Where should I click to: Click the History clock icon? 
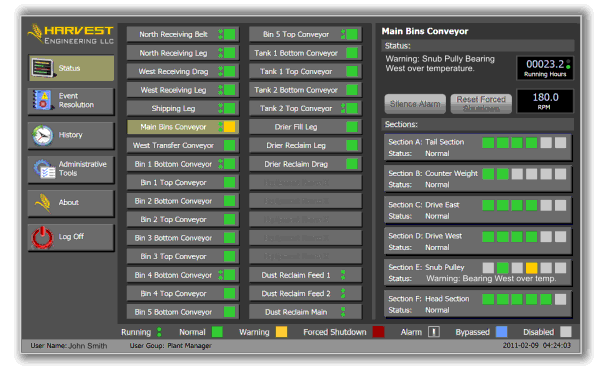[x=42, y=135]
